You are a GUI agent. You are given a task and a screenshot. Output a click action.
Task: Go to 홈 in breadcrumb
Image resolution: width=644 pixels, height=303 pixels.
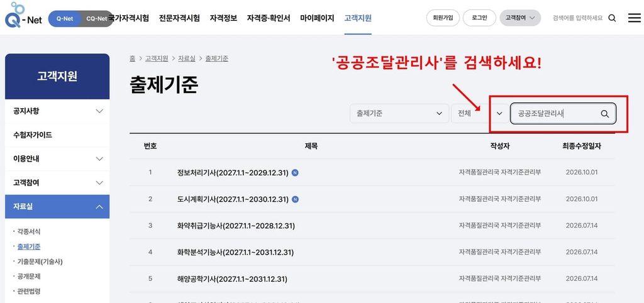(132, 58)
